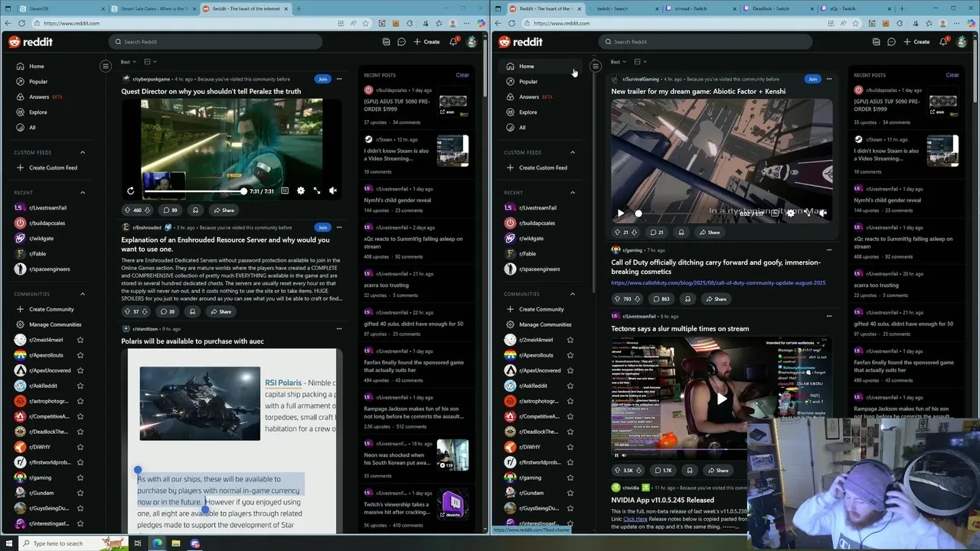Click Create post button in right window
Screen dimensions: 980x551
click(916, 42)
